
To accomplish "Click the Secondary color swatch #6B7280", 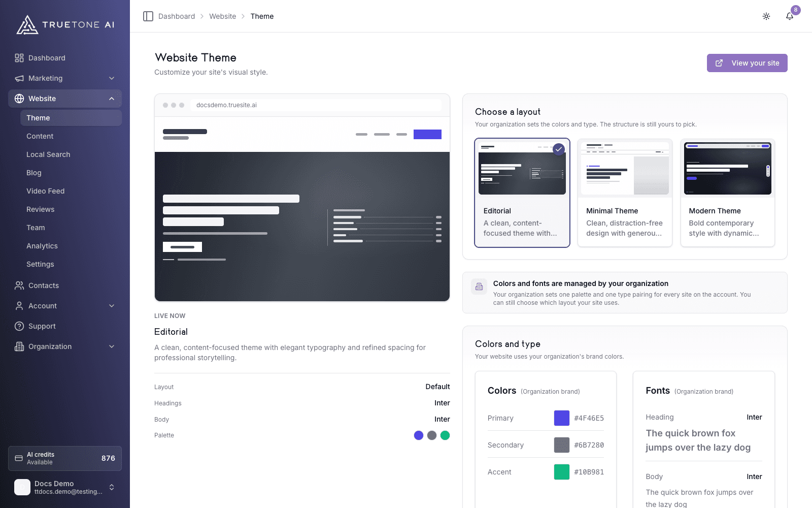I will click(562, 445).
